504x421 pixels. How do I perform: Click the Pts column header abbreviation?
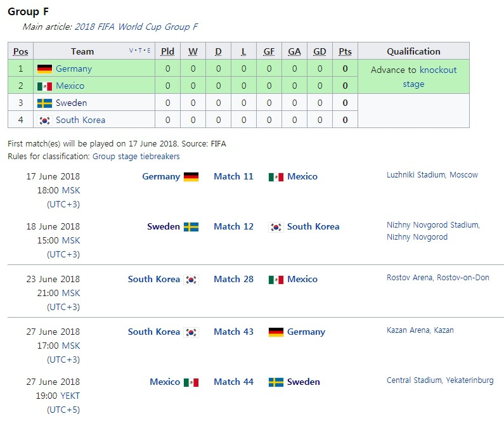(345, 51)
